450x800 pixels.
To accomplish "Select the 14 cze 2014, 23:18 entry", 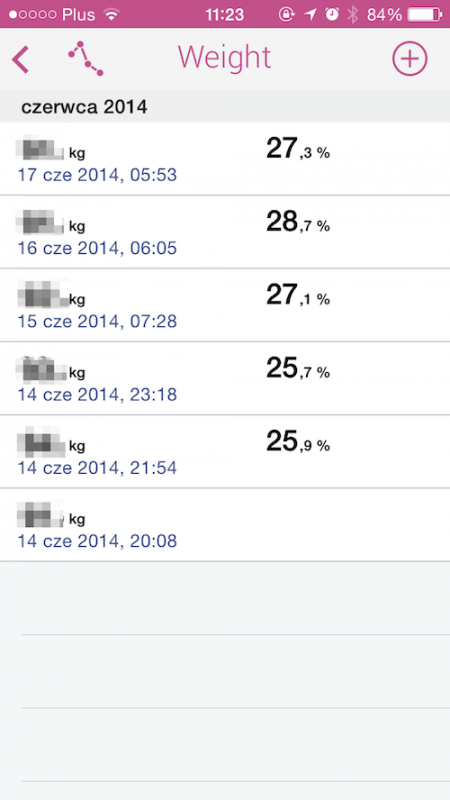I will point(225,378).
